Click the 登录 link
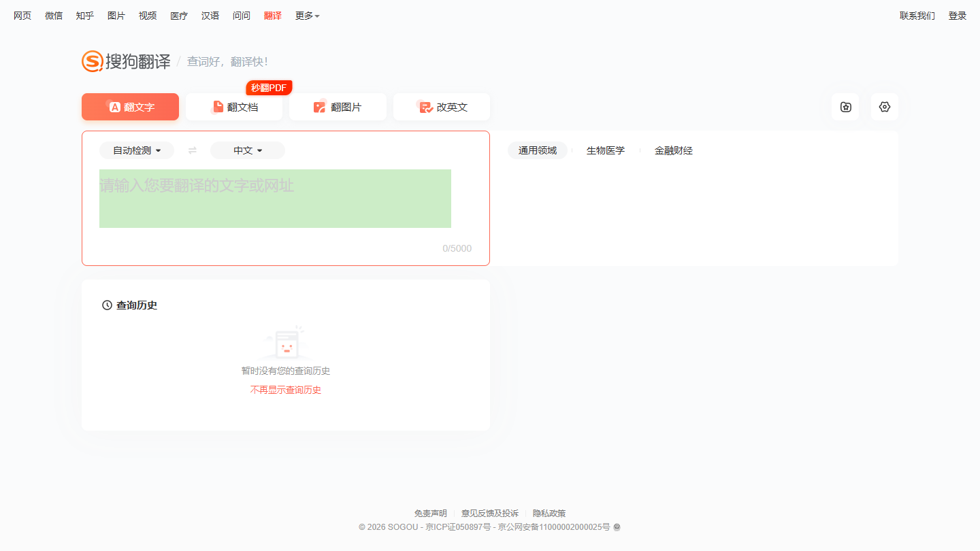This screenshot has height=551, width=980. (958, 16)
